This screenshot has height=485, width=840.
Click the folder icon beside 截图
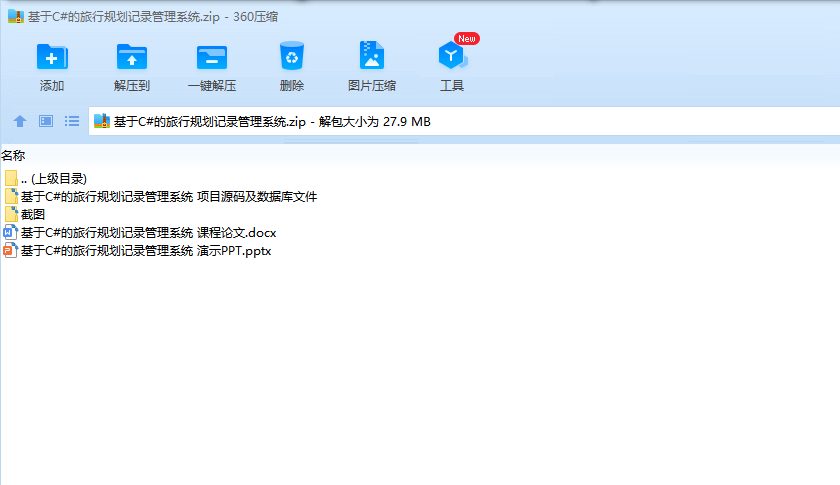(11, 214)
